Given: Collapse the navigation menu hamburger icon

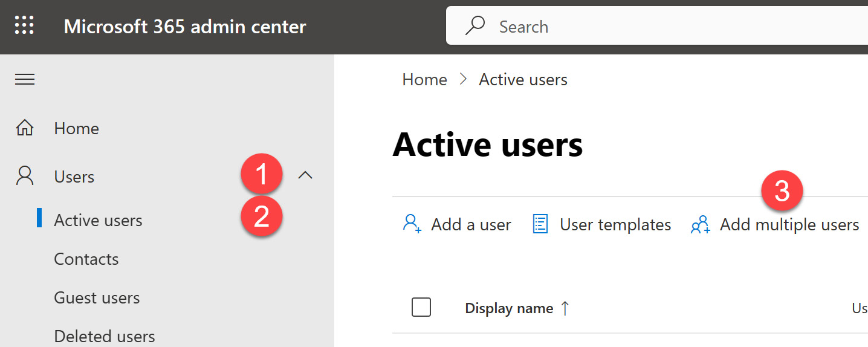Looking at the screenshot, I should tap(25, 79).
